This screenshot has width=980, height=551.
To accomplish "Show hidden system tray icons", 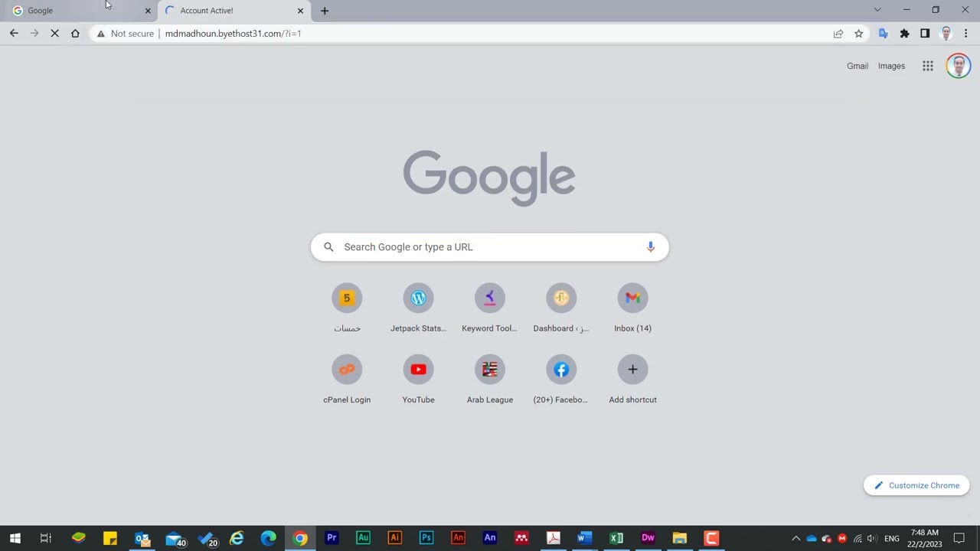I will click(795, 539).
